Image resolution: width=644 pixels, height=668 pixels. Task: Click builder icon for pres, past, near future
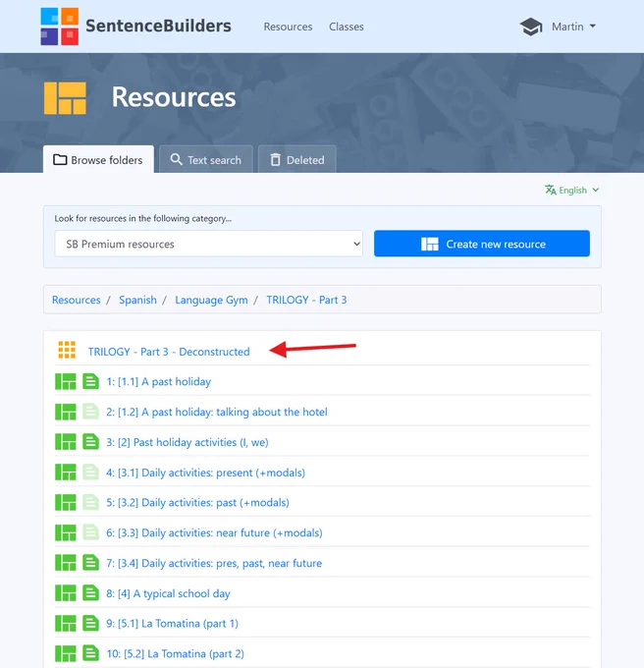click(66, 563)
